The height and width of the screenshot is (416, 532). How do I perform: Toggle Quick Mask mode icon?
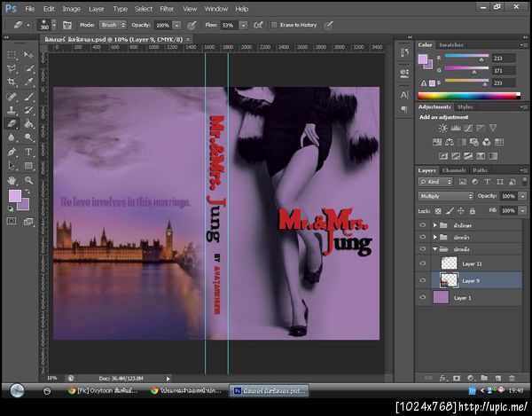pos(12,221)
